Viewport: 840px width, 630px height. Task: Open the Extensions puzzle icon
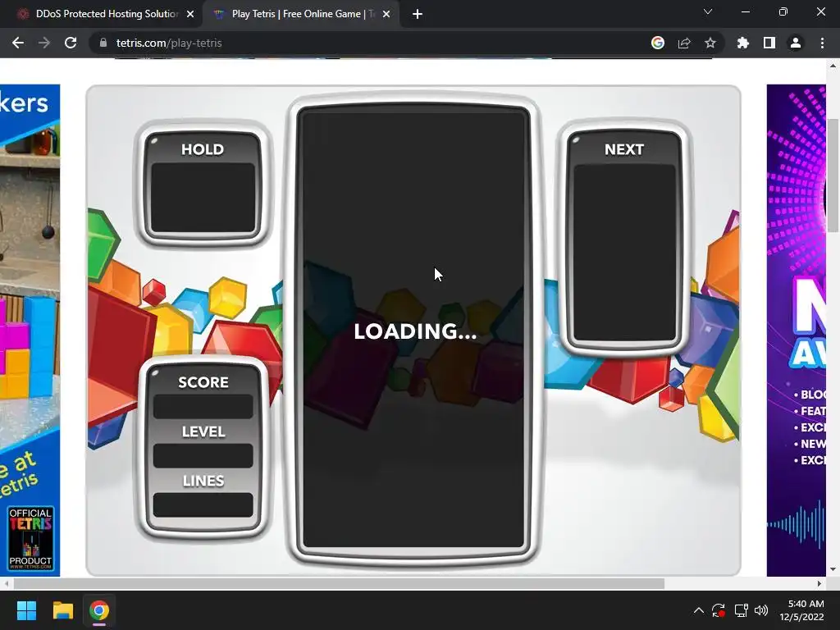(743, 43)
